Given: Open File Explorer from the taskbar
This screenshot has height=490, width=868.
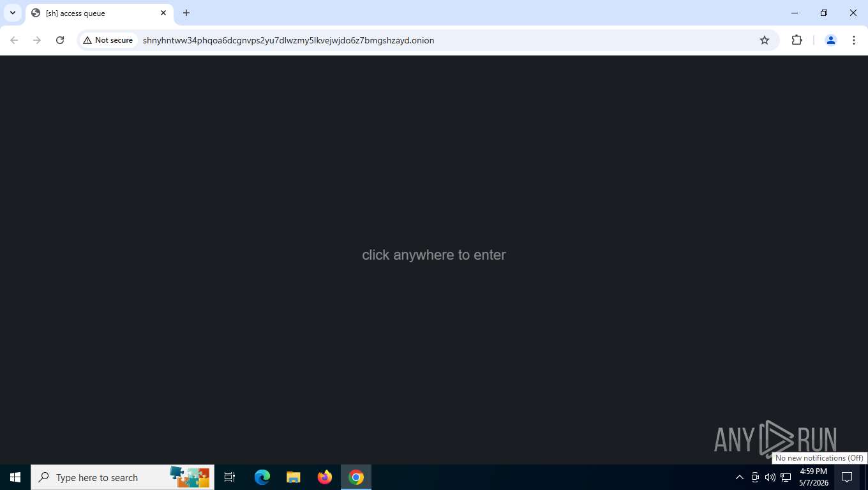Looking at the screenshot, I should pos(293,477).
